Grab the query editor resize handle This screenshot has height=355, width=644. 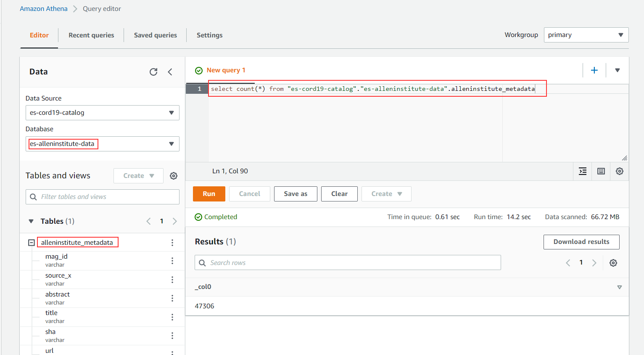625,158
